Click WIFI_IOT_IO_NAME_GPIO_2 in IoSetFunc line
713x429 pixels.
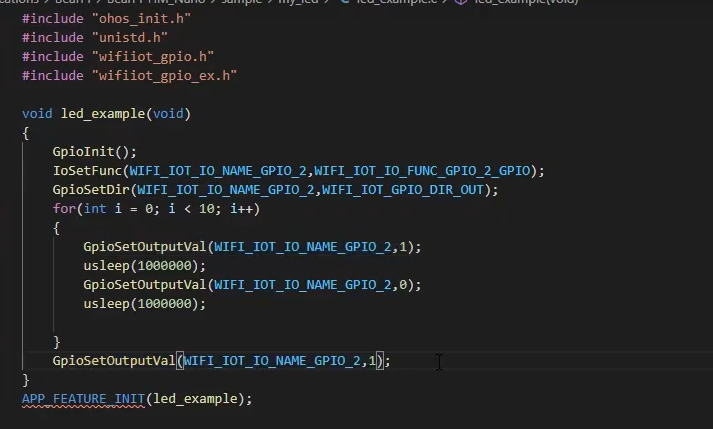(218, 171)
